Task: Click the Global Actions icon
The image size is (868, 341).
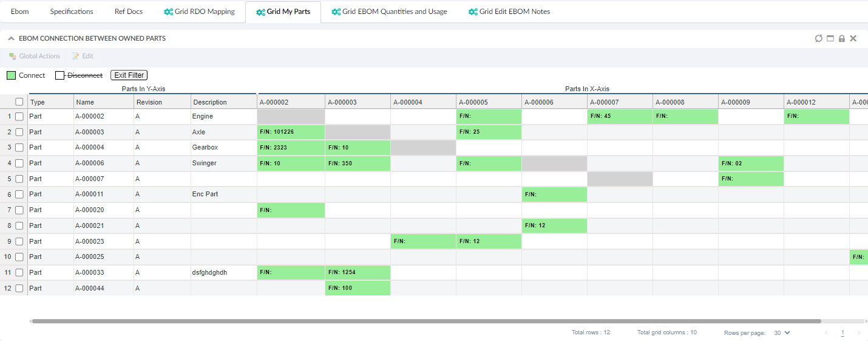Action: coord(12,56)
